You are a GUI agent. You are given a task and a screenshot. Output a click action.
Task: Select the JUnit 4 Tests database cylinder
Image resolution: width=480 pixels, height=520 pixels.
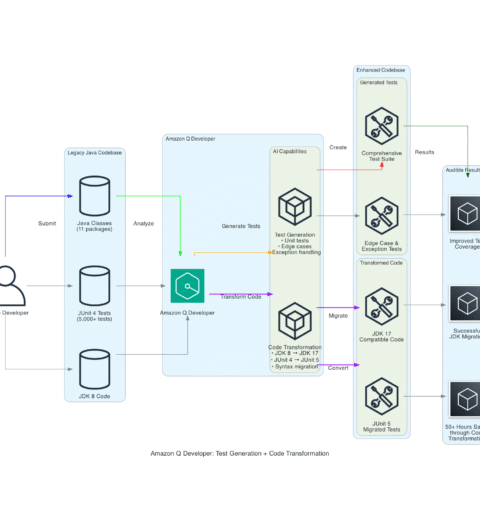[95, 286]
